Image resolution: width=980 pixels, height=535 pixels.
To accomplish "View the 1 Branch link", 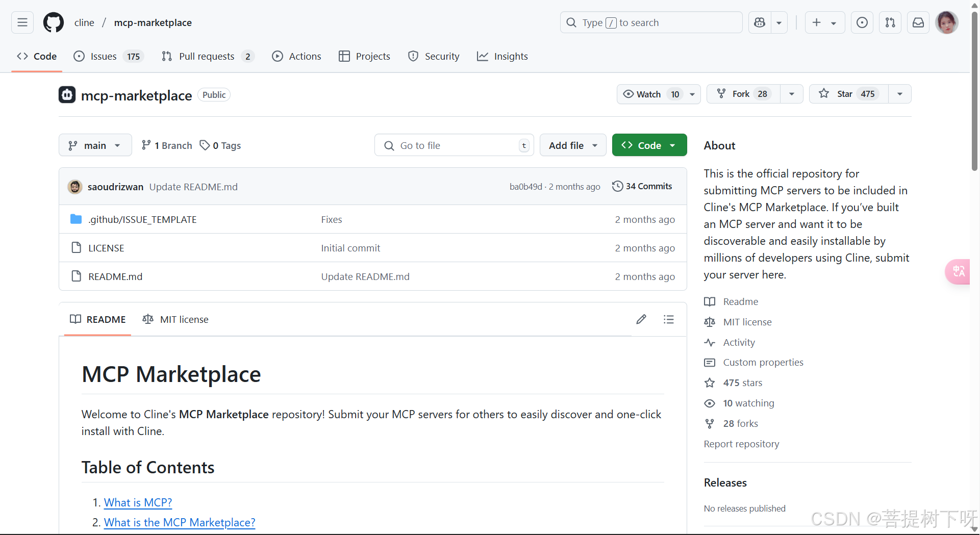I will click(x=167, y=145).
